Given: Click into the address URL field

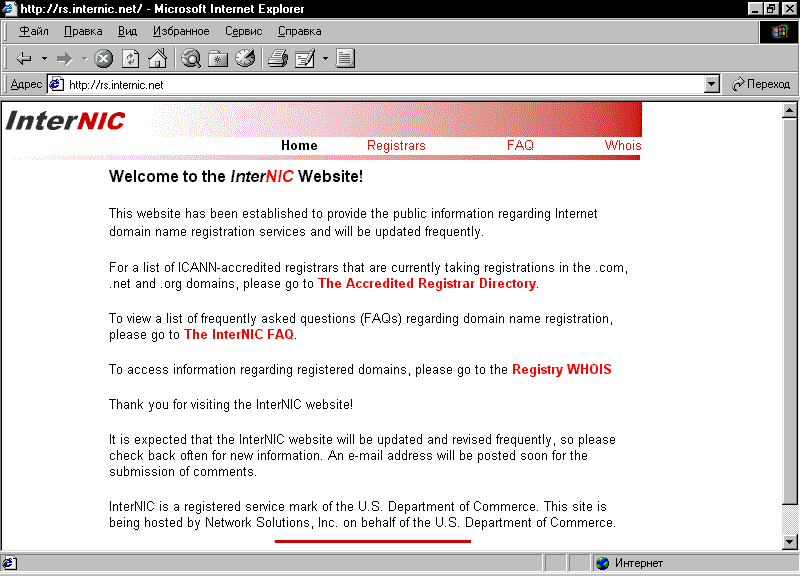Looking at the screenshot, I should (385, 85).
